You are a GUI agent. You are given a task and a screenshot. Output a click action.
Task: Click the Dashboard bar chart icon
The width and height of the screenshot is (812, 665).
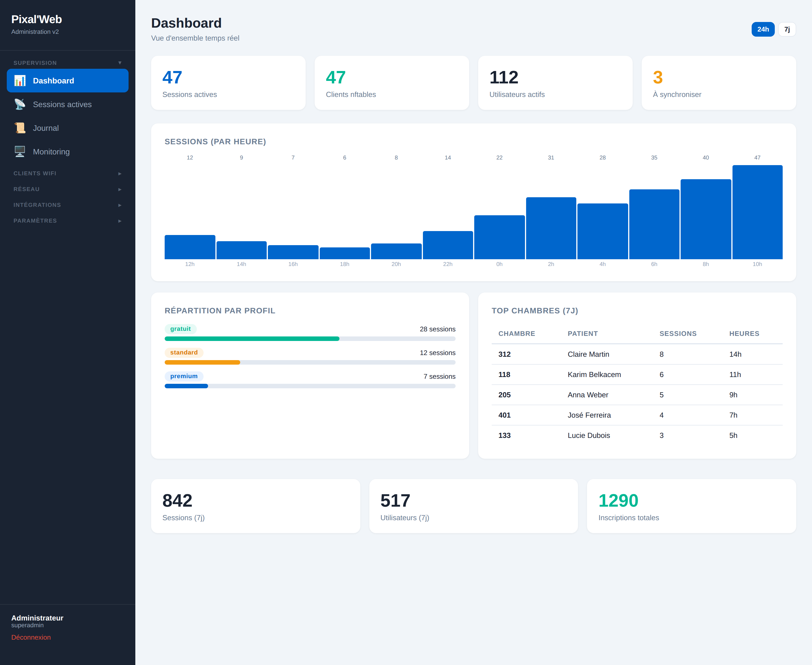pyautogui.click(x=20, y=80)
